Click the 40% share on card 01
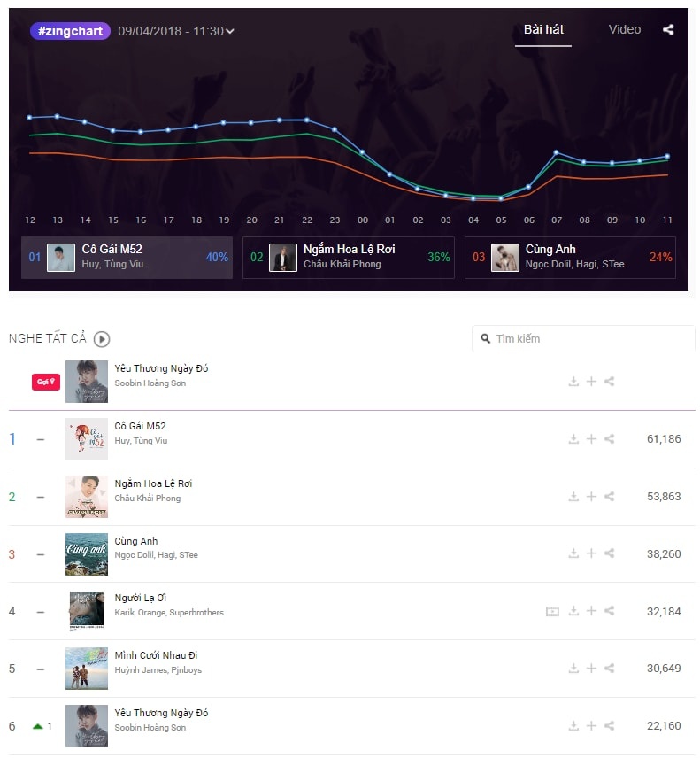The height and width of the screenshot is (758, 700). click(x=217, y=257)
